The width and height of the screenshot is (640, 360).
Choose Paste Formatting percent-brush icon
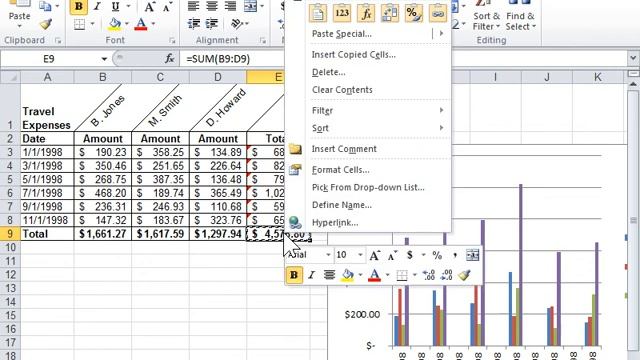(413, 13)
